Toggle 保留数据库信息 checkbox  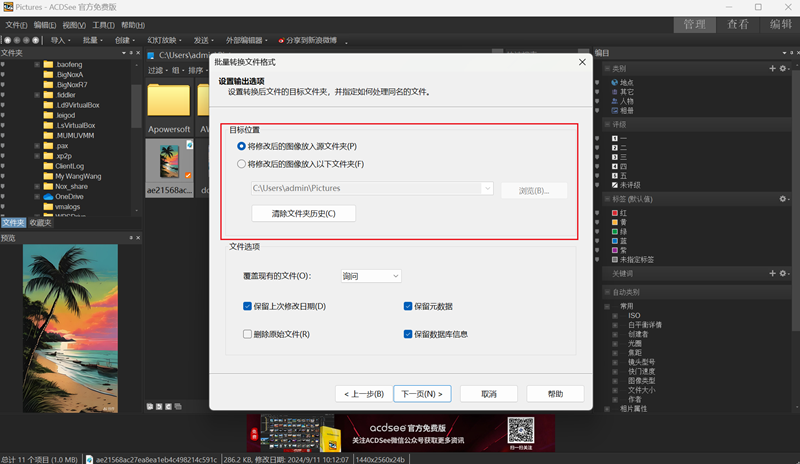coord(408,334)
